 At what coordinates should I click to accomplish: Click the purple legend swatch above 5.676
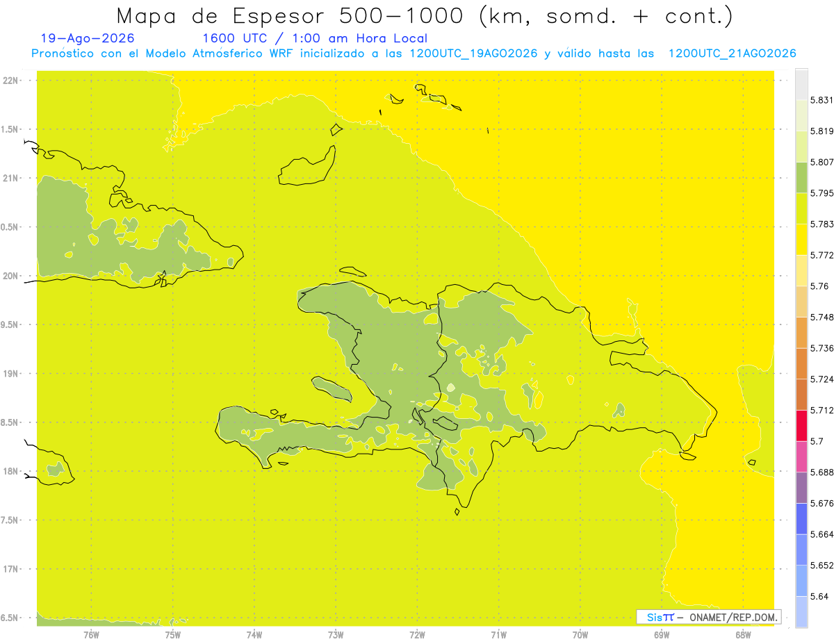(x=801, y=487)
